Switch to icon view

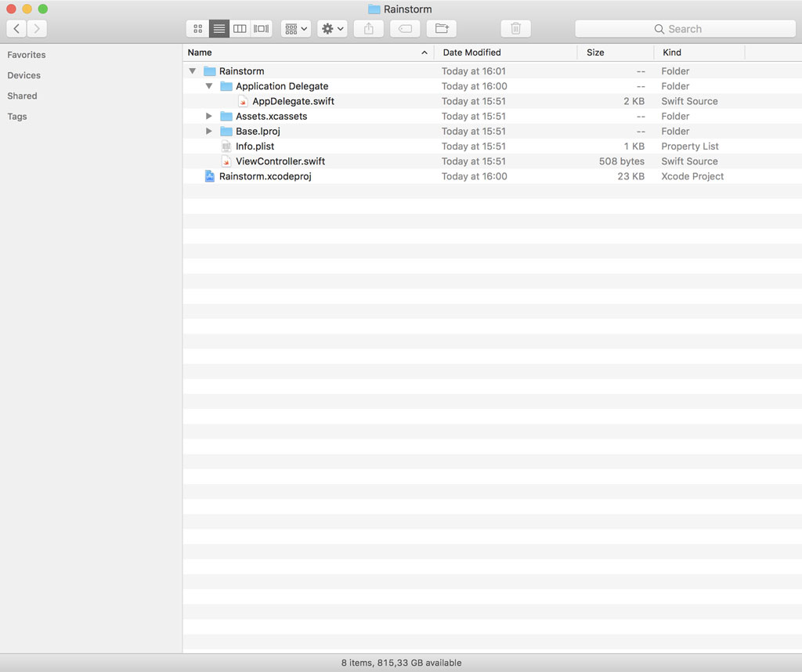pos(197,28)
